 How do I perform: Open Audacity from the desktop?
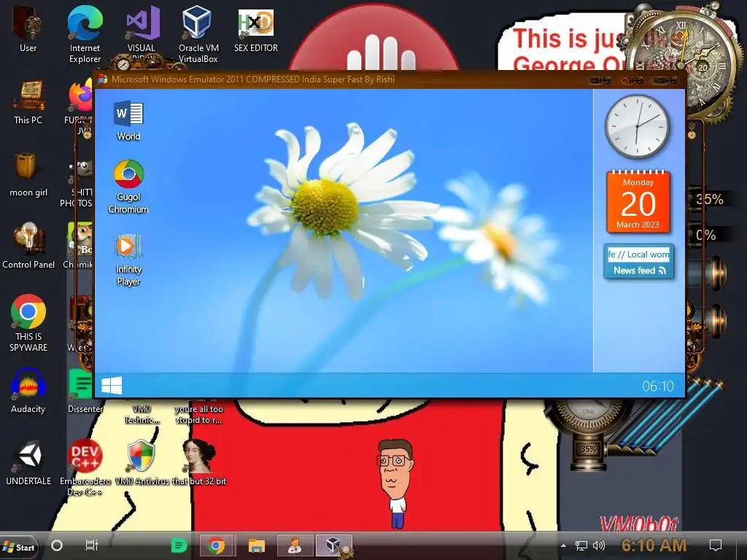pyautogui.click(x=28, y=391)
